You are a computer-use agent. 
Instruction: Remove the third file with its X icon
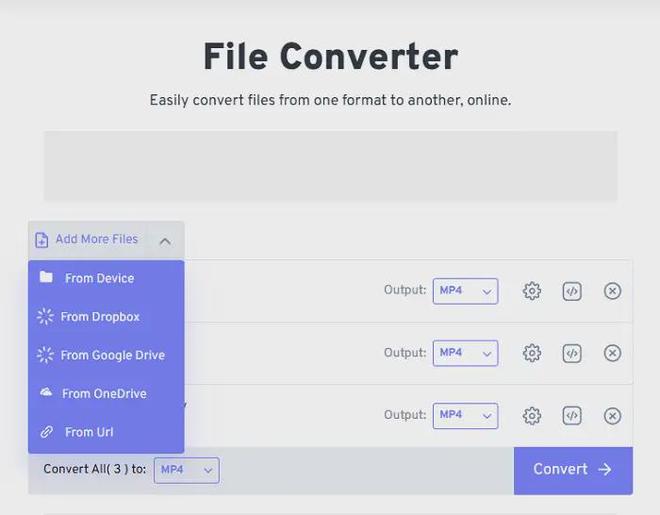click(x=613, y=416)
